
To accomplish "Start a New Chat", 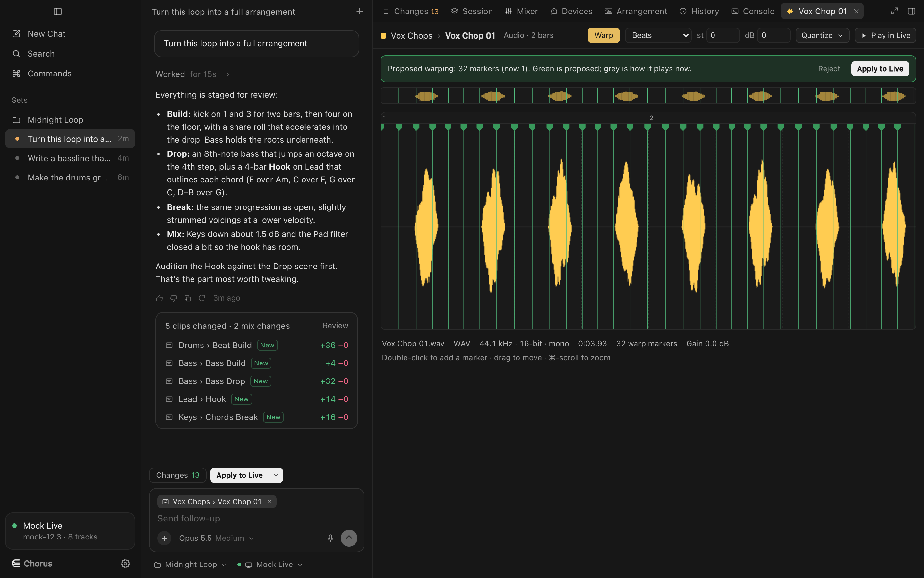I will [70, 34].
